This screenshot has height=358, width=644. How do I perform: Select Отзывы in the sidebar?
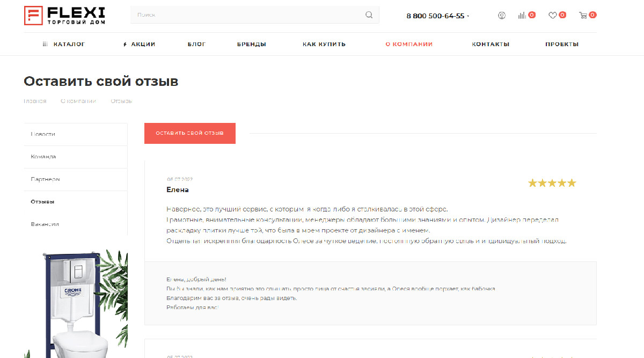pyautogui.click(x=76, y=202)
